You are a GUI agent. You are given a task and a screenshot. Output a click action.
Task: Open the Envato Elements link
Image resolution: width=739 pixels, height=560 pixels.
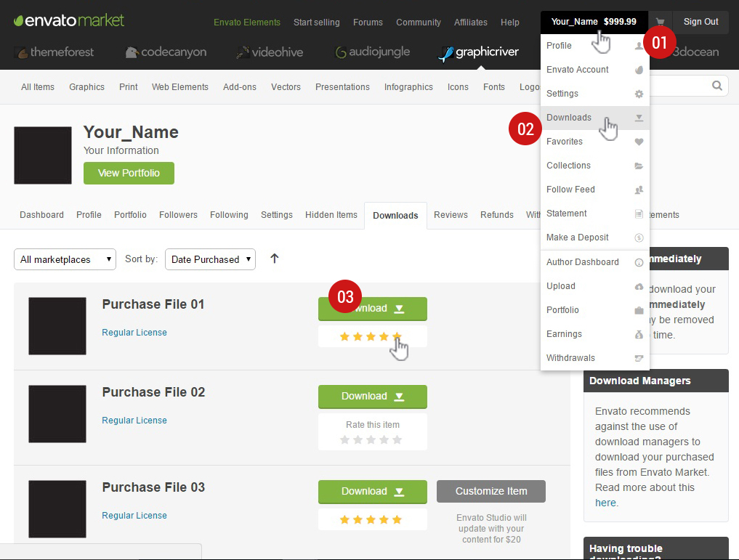point(247,22)
